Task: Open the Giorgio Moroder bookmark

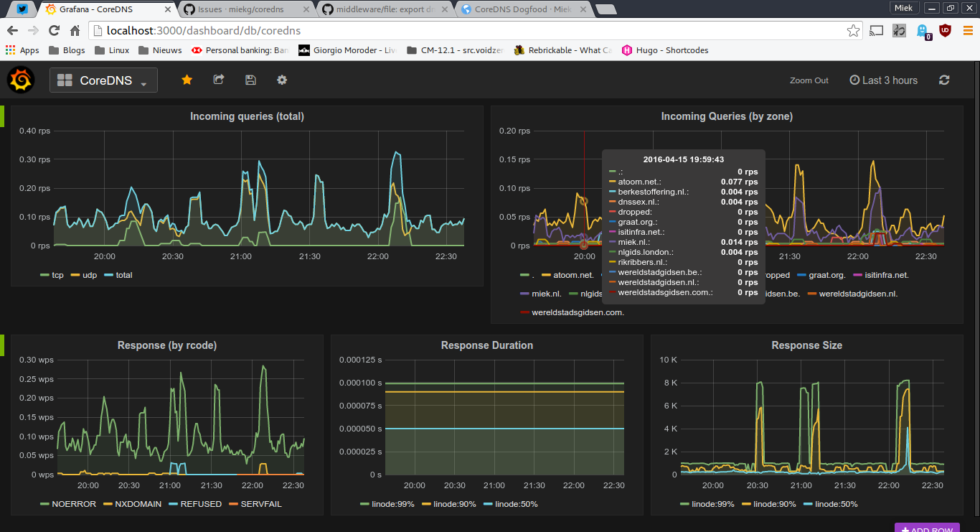Action: [347, 50]
